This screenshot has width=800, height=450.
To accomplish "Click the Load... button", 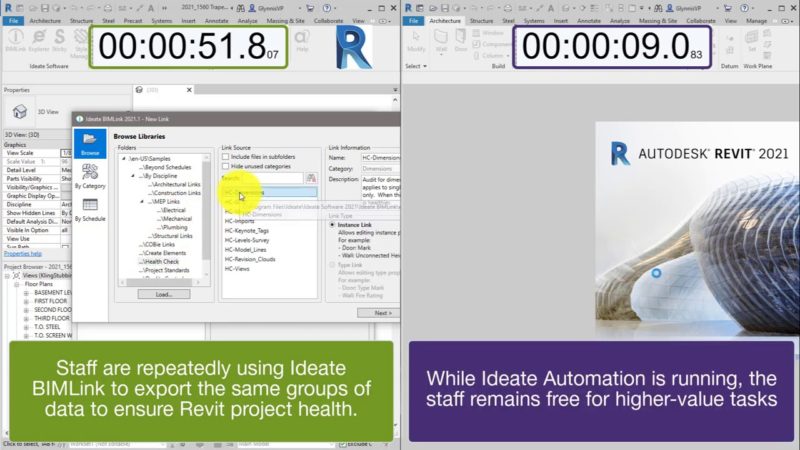I will pyautogui.click(x=164, y=294).
